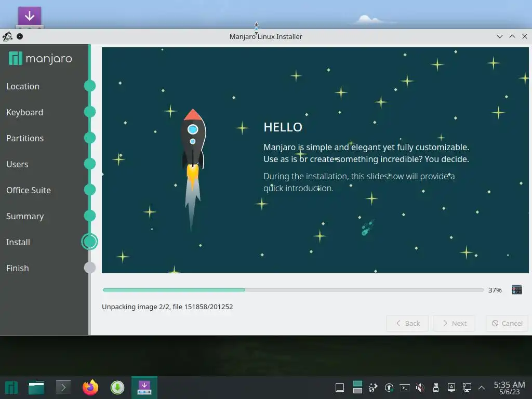Click the show desktop tray icon
532x399 pixels.
(x=340, y=388)
